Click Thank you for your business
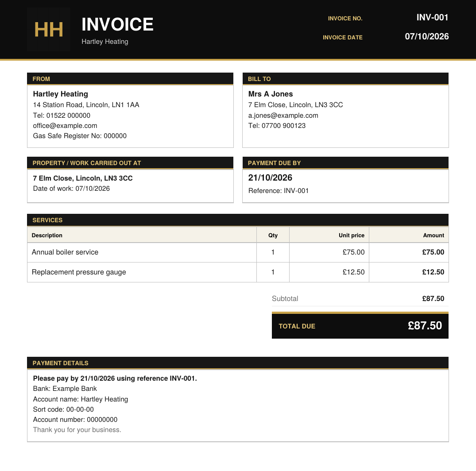The width and height of the screenshot is (476, 471). 77,430
